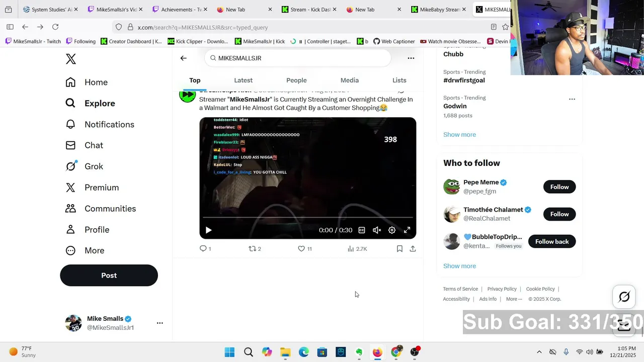
Task: Show hidden system tray icons
Action: pyautogui.click(x=539, y=352)
